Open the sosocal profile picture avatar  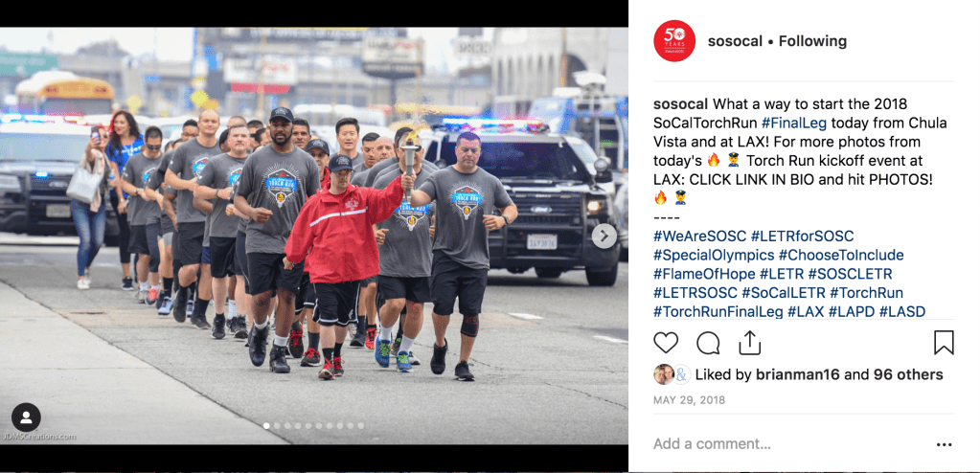coord(674,41)
